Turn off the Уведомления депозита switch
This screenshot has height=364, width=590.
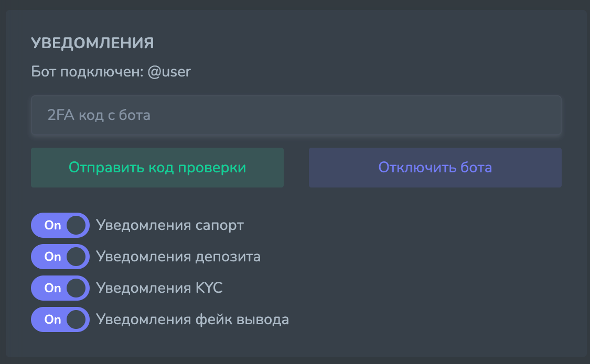pyautogui.click(x=60, y=257)
